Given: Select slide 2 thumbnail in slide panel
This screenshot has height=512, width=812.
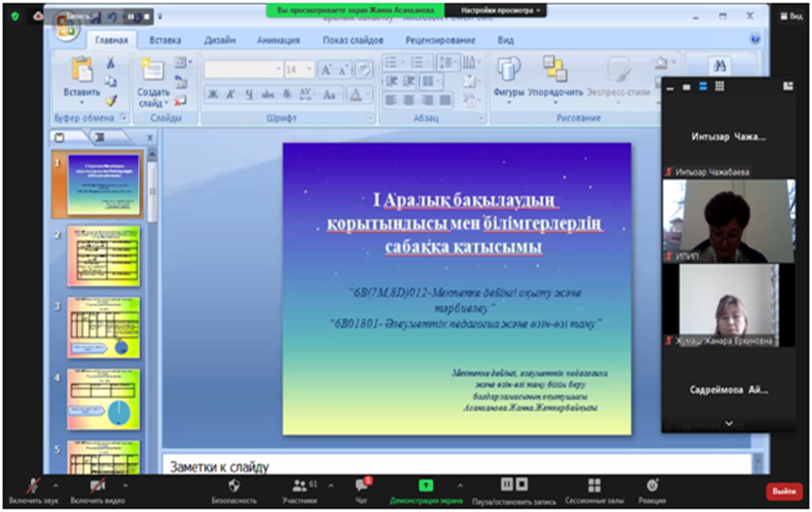Looking at the screenshot, I should click(x=103, y=256).
